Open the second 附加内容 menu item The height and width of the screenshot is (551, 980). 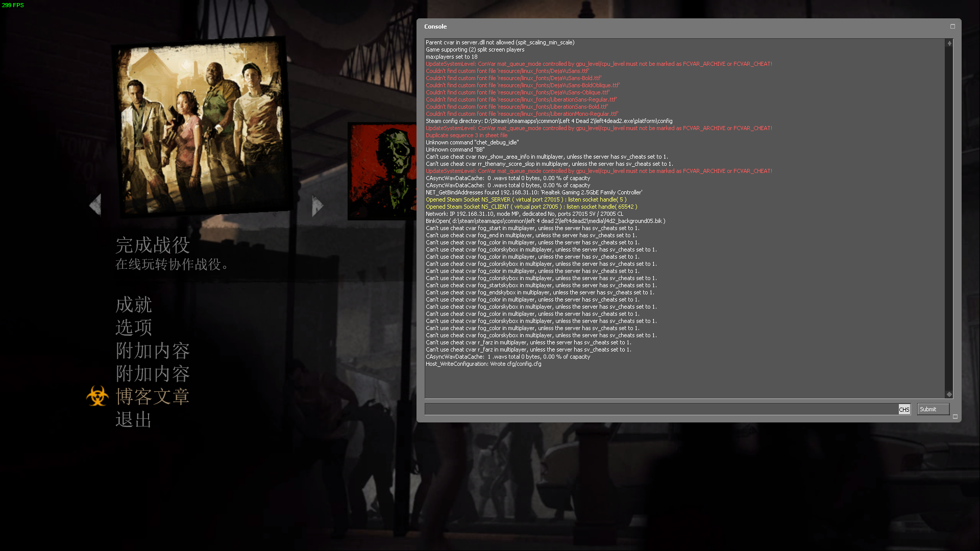click(153, 374)
